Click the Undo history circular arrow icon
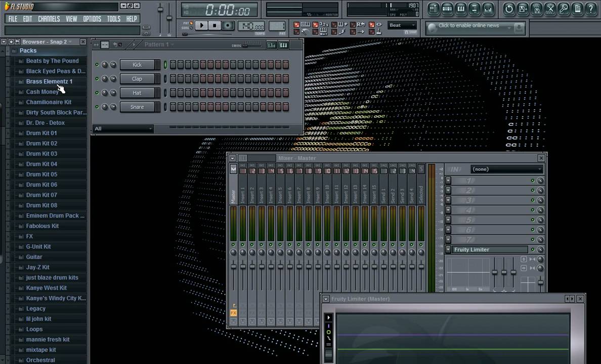The height and width of the screenshot is (364, 601). tap(509, 9)
